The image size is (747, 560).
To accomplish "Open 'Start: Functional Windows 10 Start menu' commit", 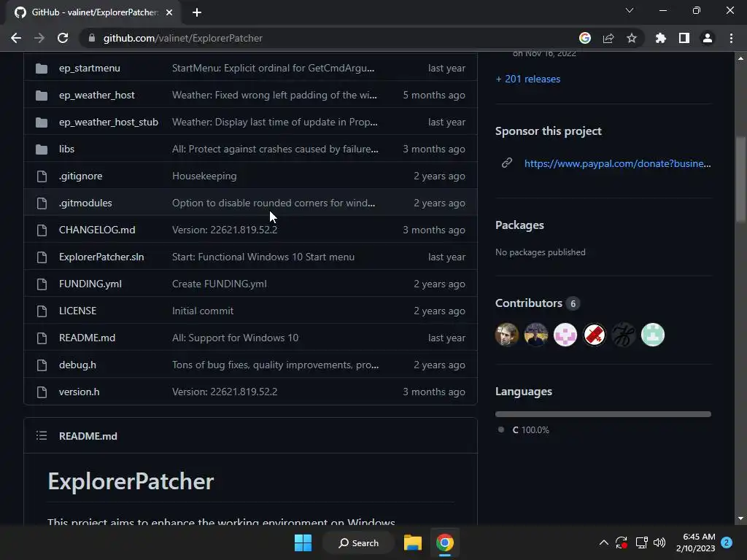I will 263,257.
